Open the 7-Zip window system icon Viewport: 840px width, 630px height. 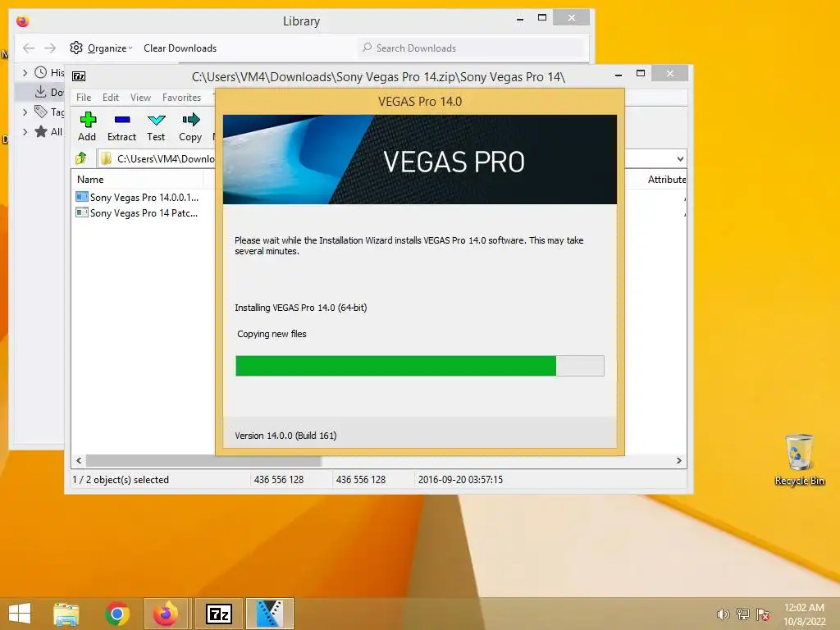(x=79, y=76)
